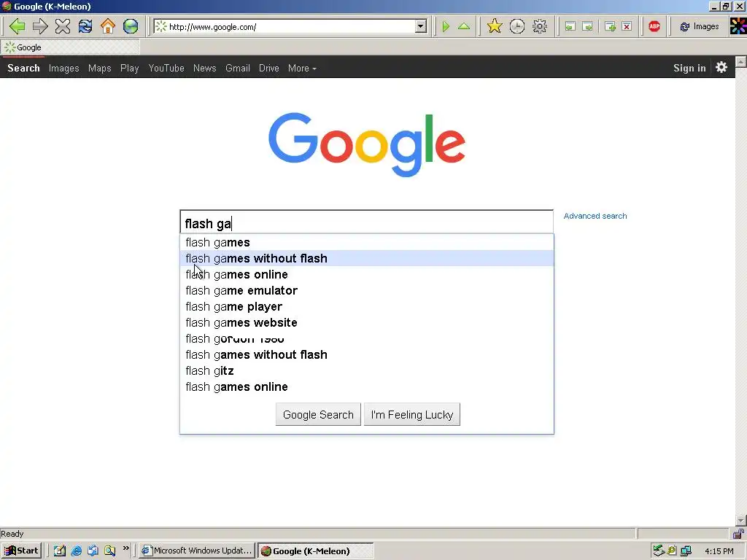Select the 'flash gitz' suggestion
Screen dimensions: 747x560
367,371
